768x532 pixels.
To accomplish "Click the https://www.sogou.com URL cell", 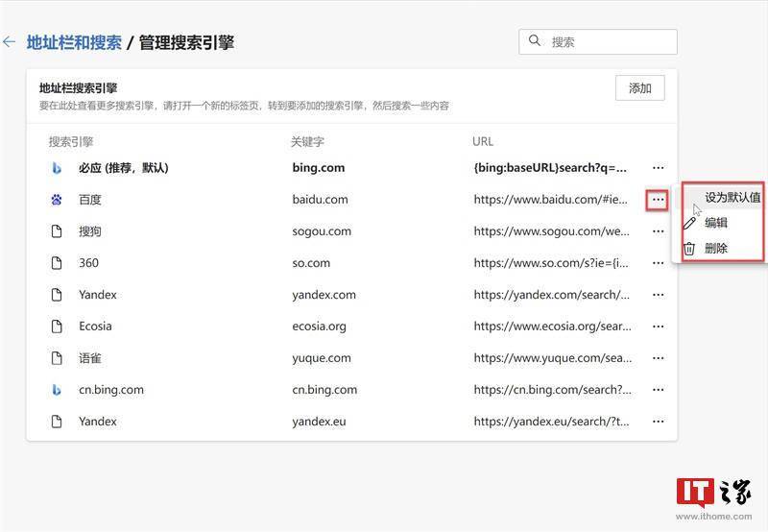I will (x=551, y=231).
